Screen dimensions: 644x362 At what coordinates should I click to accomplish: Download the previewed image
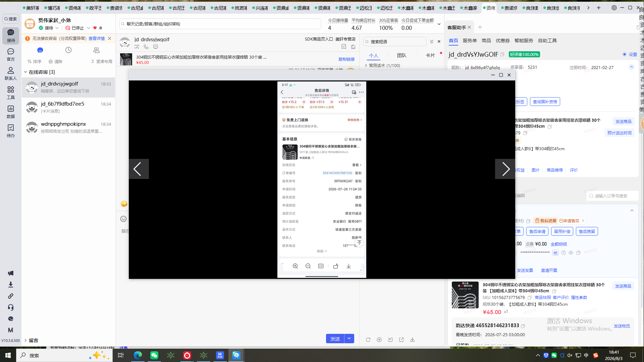coord(349,266)
